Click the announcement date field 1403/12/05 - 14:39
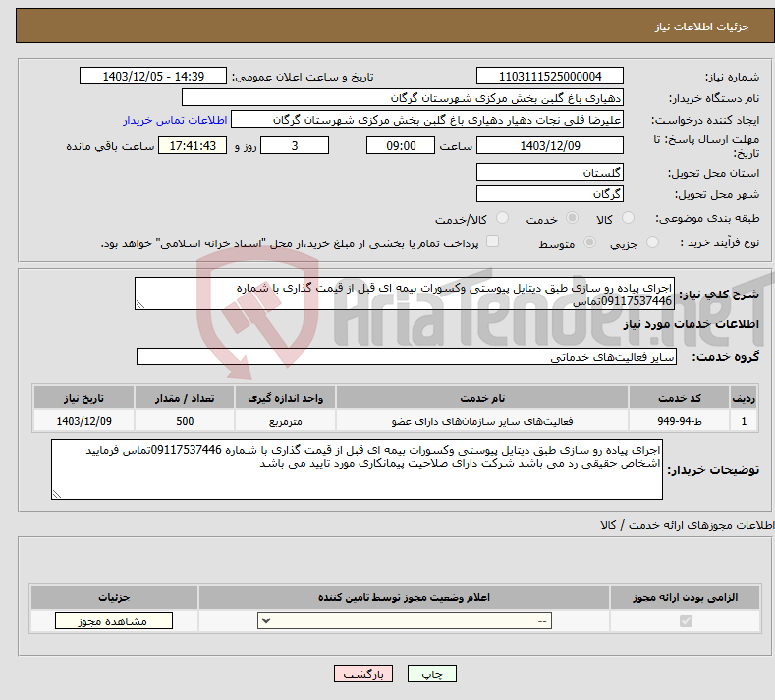775x700 pixels. coord(153,76)
